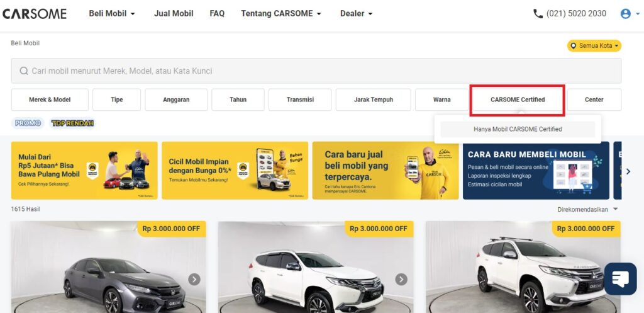The image size is (644, 313).
Task: Open Cicil Mobil Impian Bunga 0% banner
Action: 235,171
